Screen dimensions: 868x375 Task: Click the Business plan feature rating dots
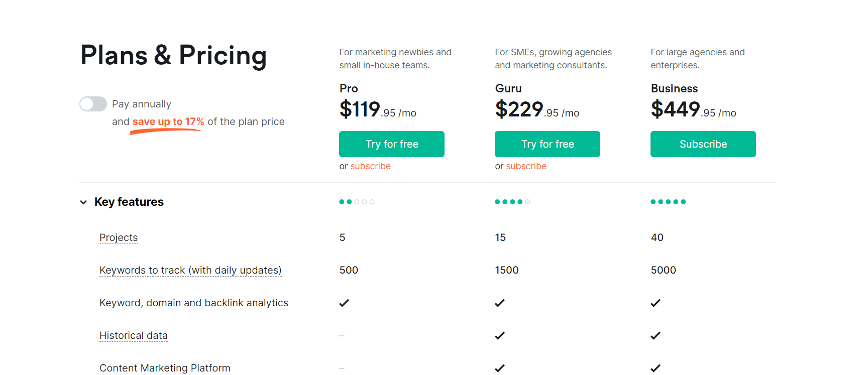click(668, 202)
